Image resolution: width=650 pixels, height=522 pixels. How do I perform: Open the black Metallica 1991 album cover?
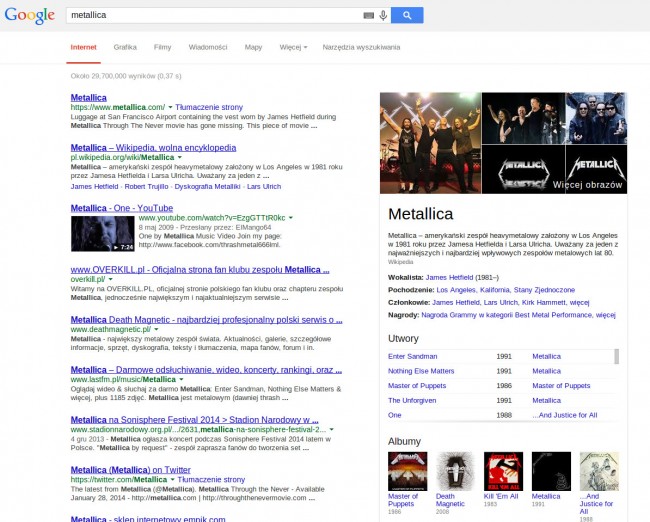coord(551,471)
